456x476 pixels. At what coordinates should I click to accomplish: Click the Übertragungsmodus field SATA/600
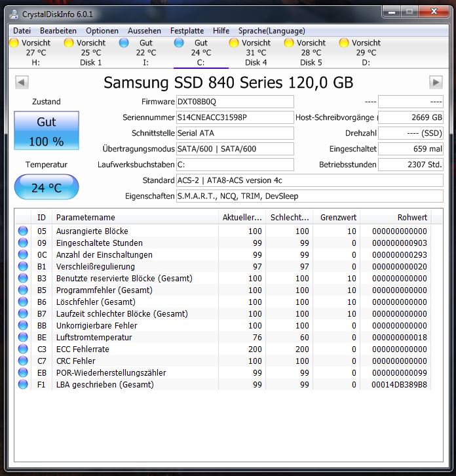(235, 149)
